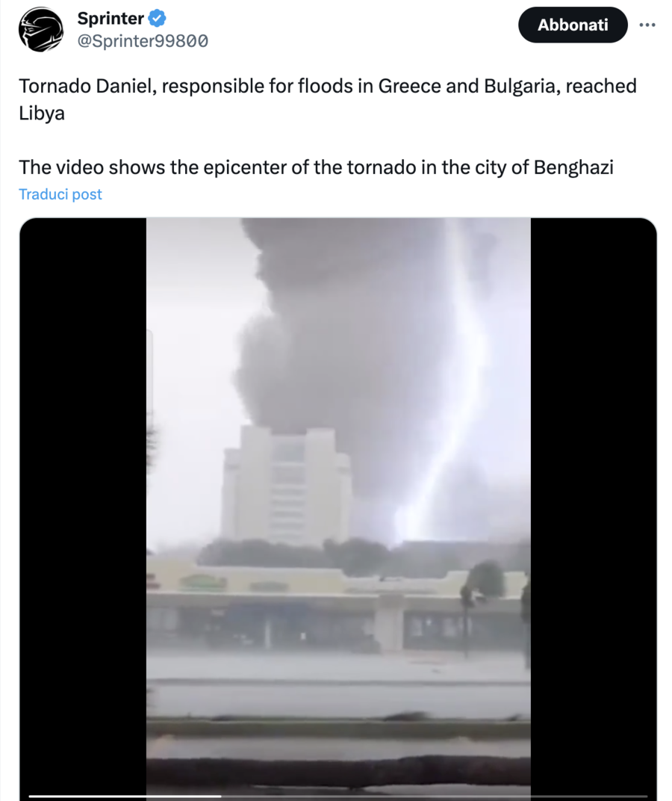
Task: Click the word "Benghazi" in the post
Action: [x=573, y=167]
